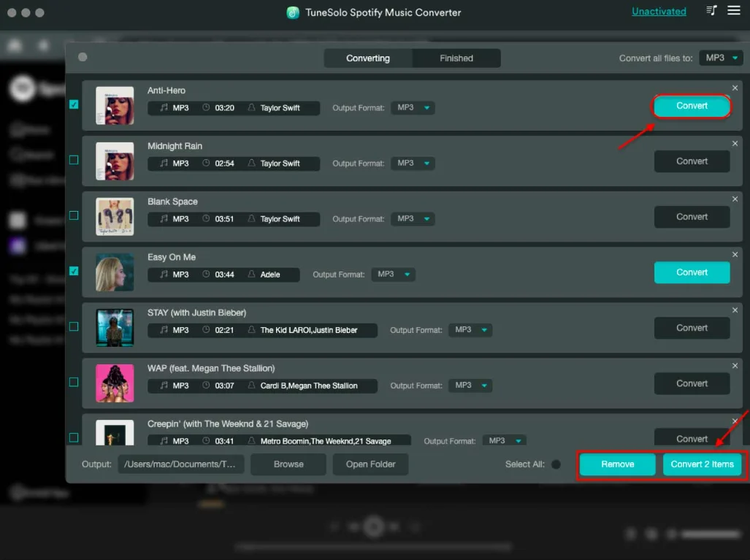The image size is (750, 560).
Task: Convert the Creepin' track
Action: click(692, 437)
